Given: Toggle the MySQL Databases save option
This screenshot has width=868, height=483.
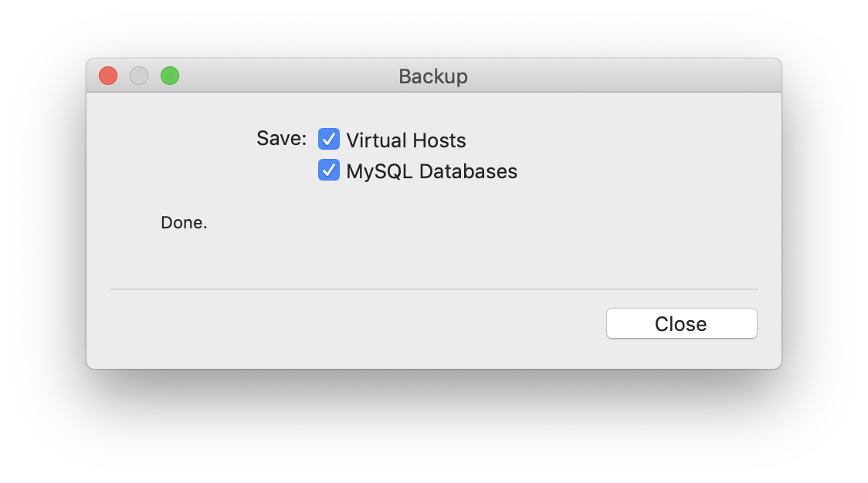Looking at the screenshot, I should [329, 170].
